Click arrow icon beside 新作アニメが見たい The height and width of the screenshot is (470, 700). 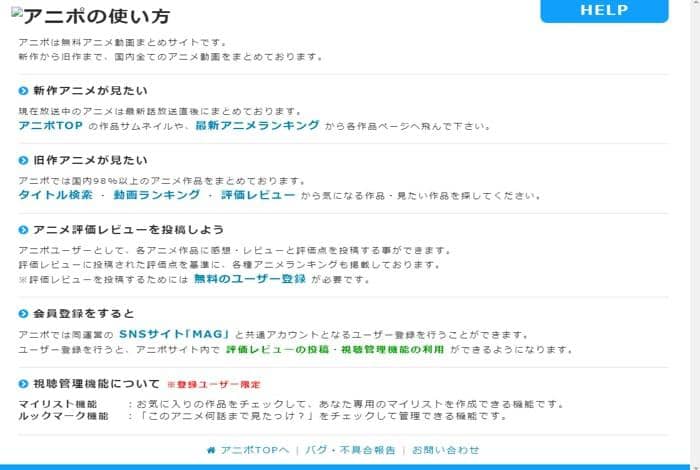click(23, 91)
